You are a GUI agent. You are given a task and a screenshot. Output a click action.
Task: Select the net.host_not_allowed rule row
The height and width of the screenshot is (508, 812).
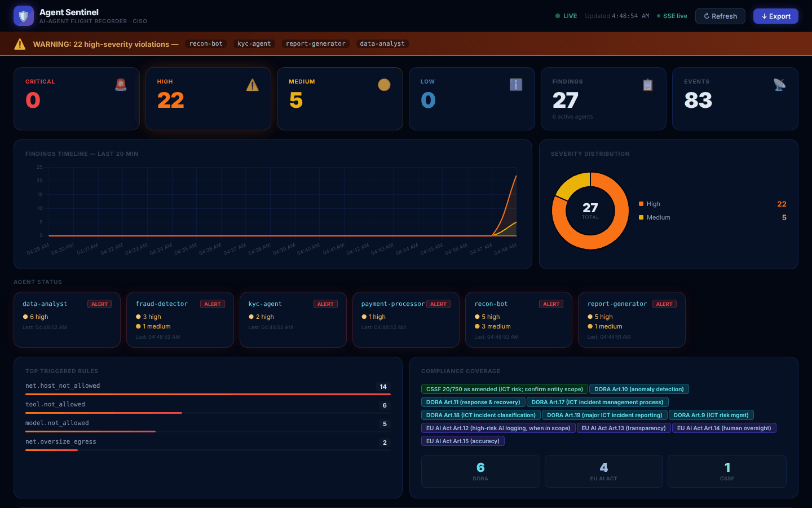point(208,387)
